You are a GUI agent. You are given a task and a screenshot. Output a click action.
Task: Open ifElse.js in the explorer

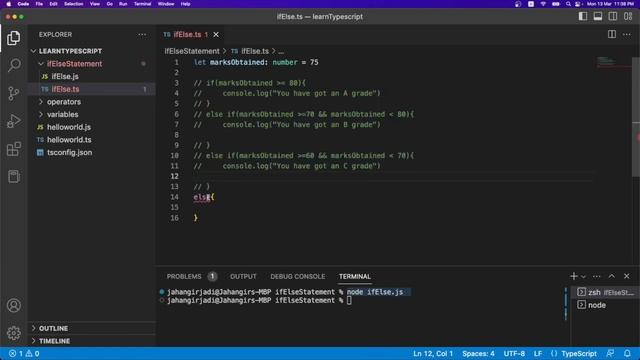pos(92,76)
